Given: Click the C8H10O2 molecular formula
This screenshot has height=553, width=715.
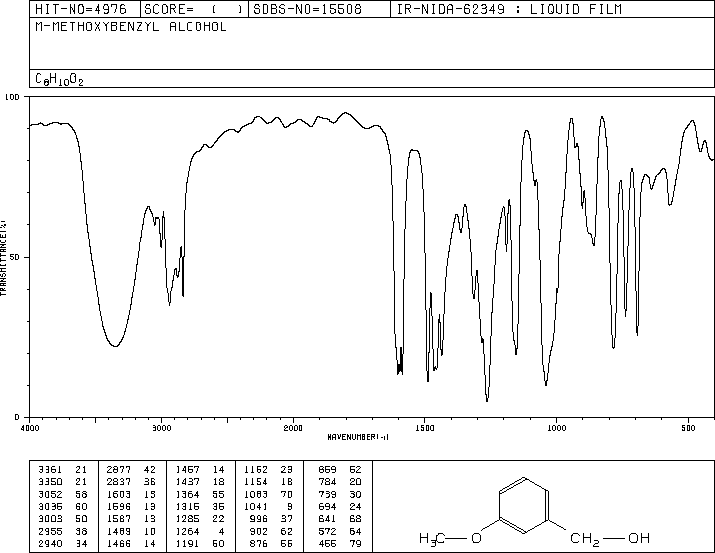Looking at the screenshot, I should [x=59, y=79].
